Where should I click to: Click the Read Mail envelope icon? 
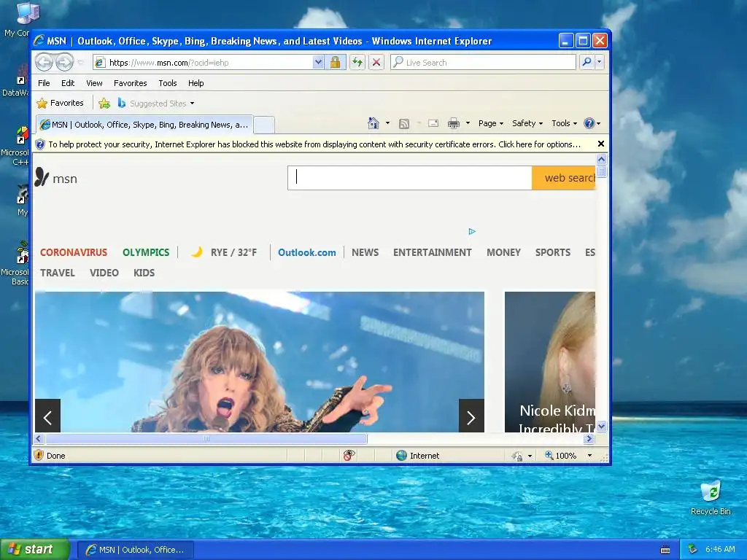(x=433, y=123)
